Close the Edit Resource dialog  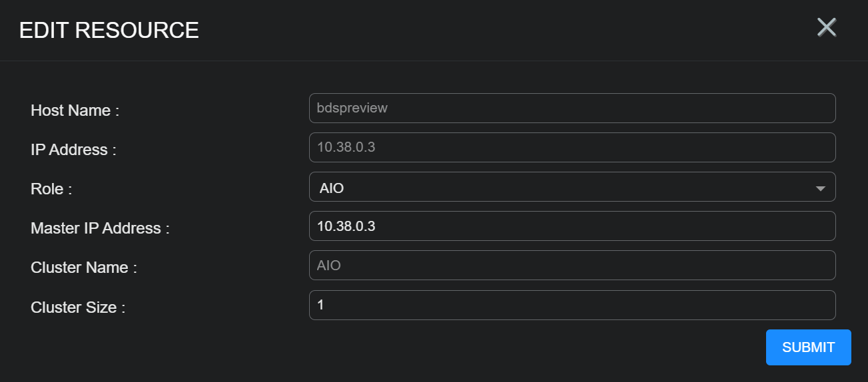pos(826,28)
